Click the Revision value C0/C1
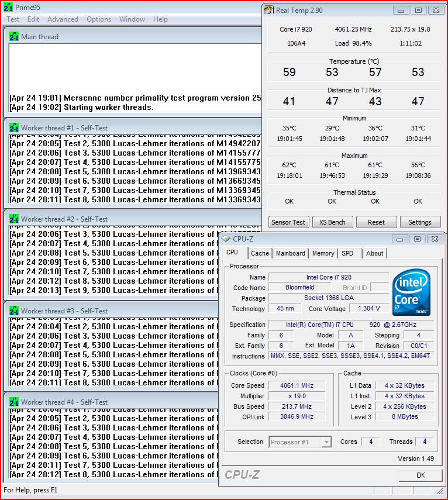448x500 pixels. point(419,346)
